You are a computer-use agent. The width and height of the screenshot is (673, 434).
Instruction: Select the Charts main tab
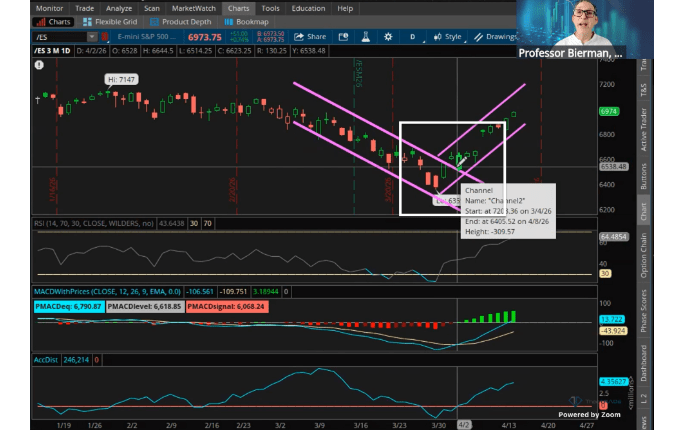pyautogui.click(x=238, y=8)
